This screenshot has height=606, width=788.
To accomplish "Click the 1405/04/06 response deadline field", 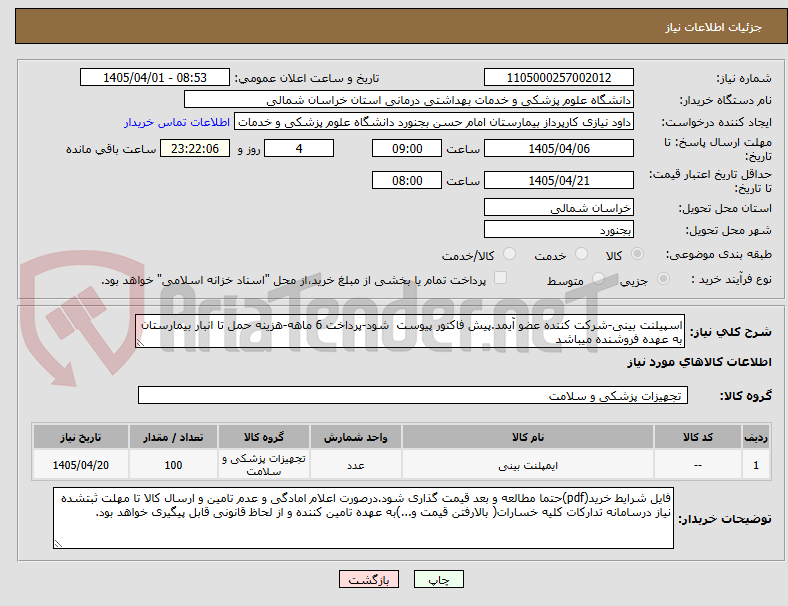I will [x=558, y=149].
